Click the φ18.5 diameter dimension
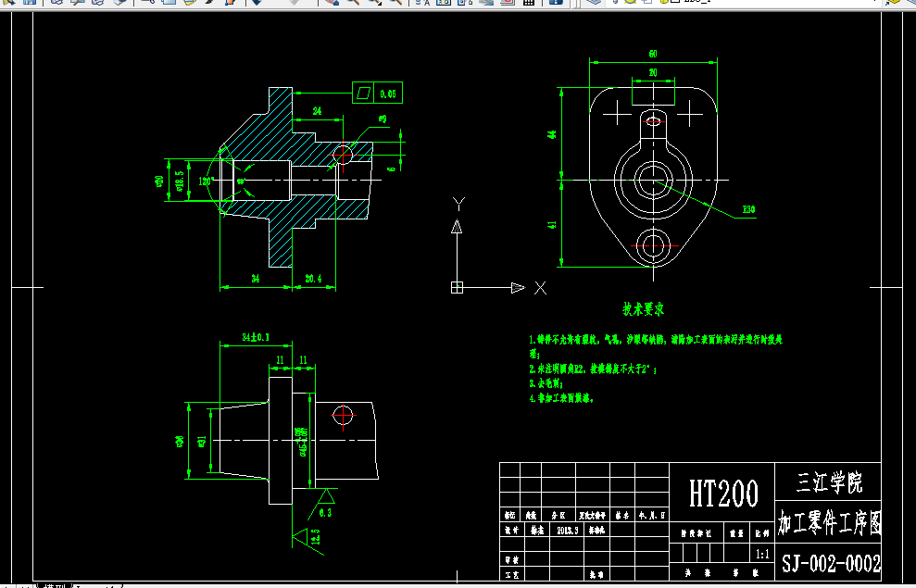The image size is (916, 588). click(180, 181)
